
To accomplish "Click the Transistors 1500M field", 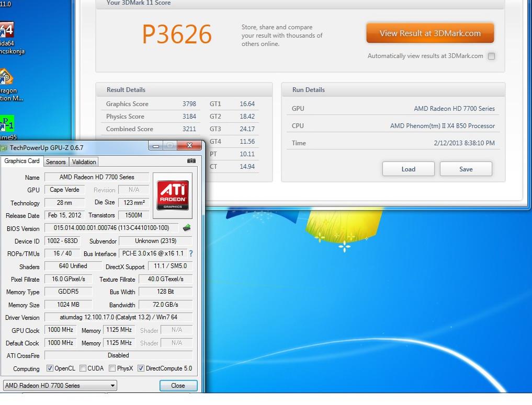I will (134, 215).
